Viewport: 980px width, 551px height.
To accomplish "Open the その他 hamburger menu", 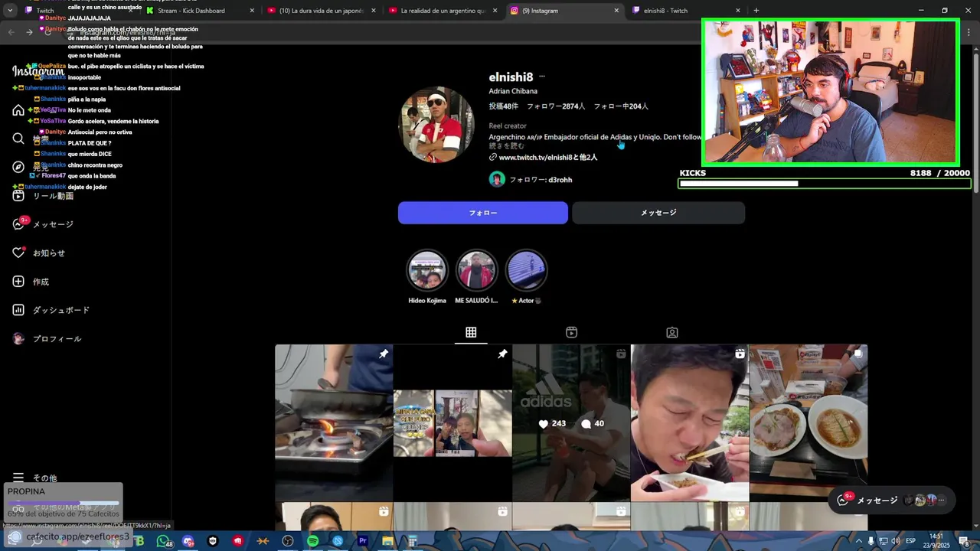I will [x=35, y=478].
